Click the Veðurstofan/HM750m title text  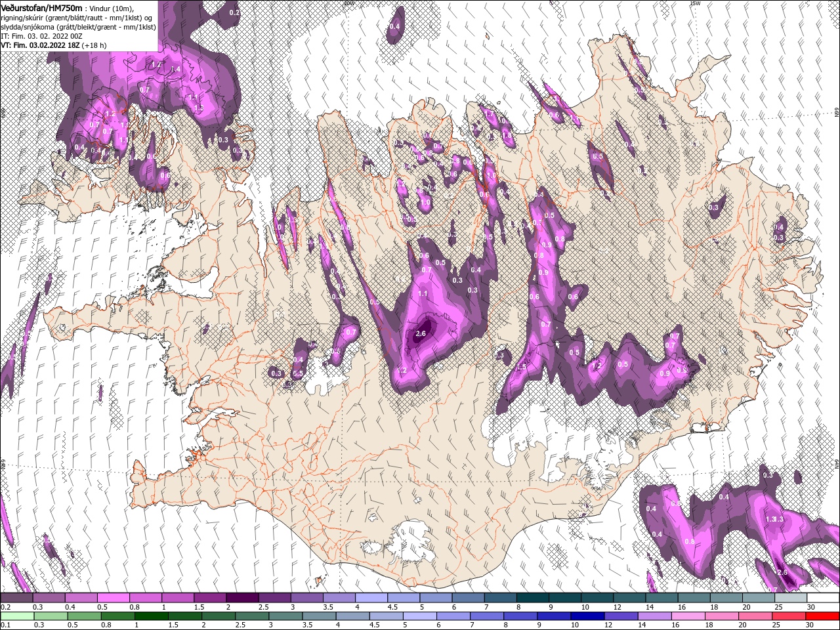pyautogui.click(x=41, y=7)
